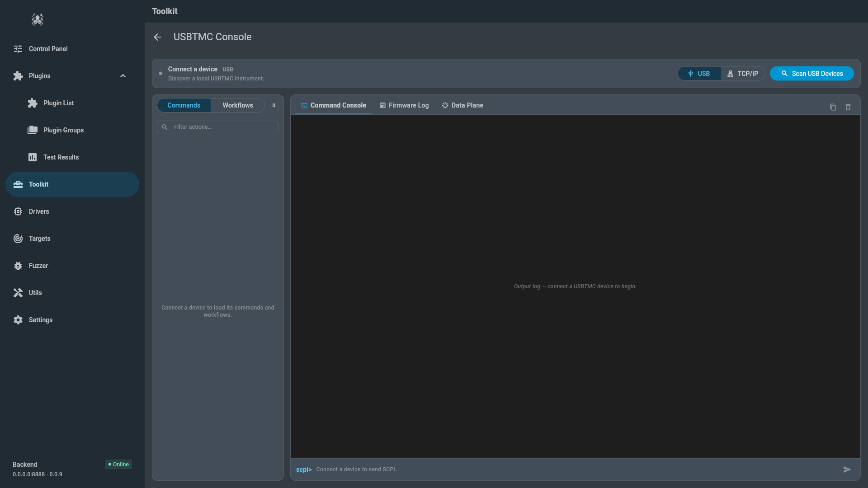
Task: Click Scan USB Devices button
Action: point(812,74)
